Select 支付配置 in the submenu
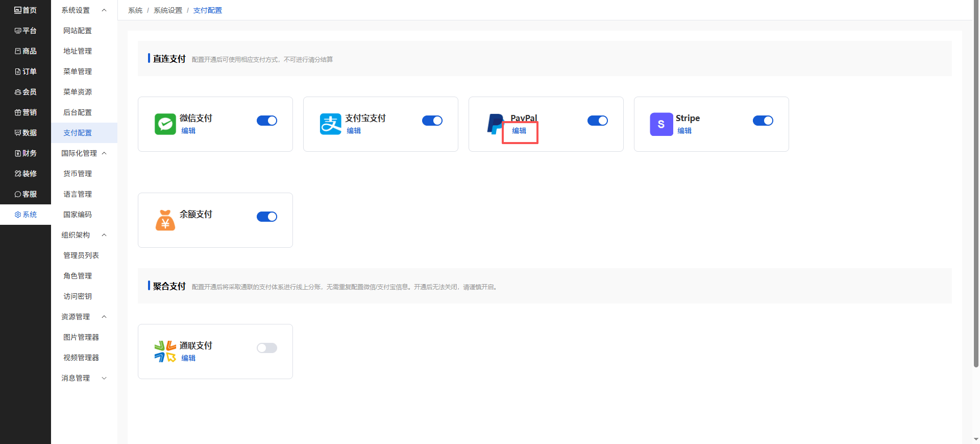The image size is (980, 444). pyautogui.click(x=84, y=133)
